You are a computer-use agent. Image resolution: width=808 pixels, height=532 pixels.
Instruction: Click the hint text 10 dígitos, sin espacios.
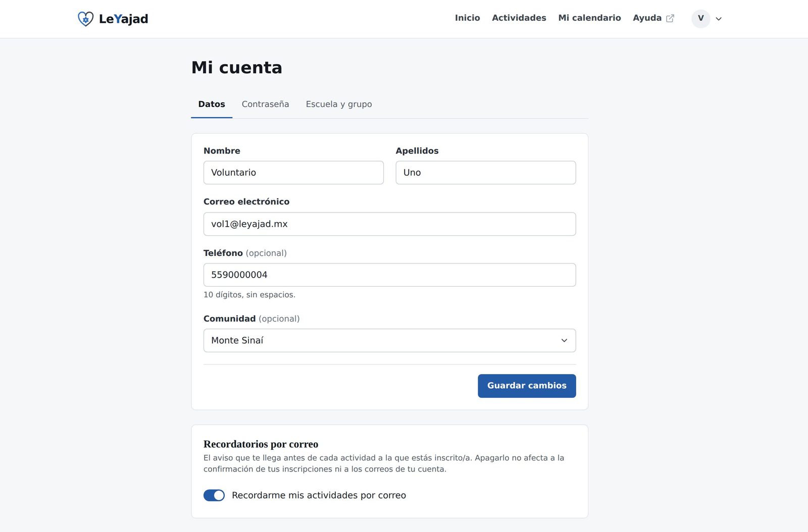click(249, 295)
